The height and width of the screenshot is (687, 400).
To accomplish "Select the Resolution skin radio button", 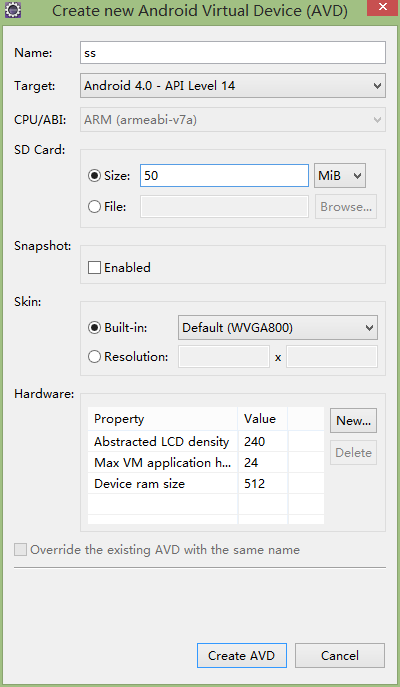I will (x=94, y=357).
